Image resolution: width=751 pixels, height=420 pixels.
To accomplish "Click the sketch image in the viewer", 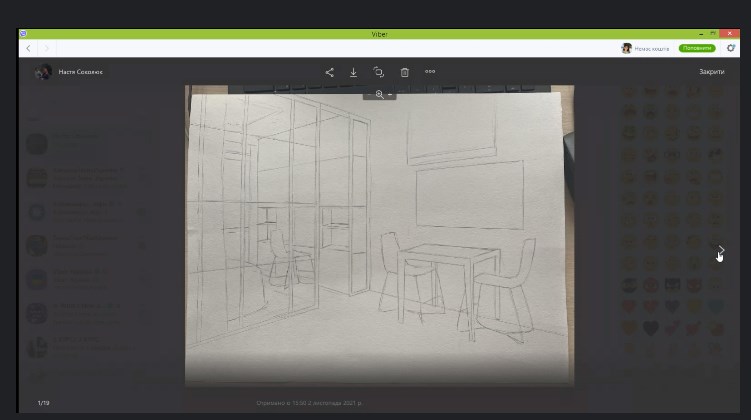I will click(x=379, y=235).
